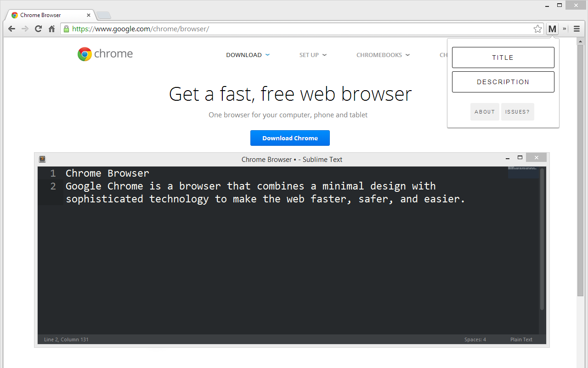The image size is (588, 368).
Task: Go to the Home page icon
Action: (x=52, y=29)
